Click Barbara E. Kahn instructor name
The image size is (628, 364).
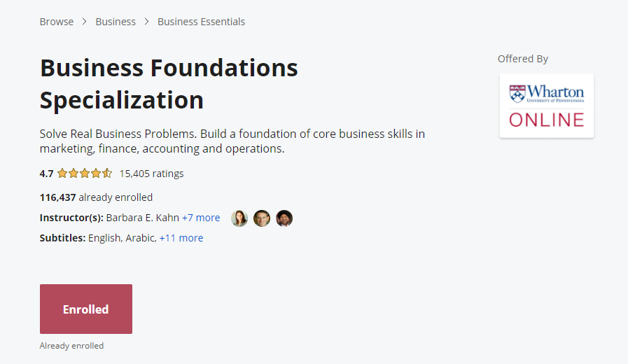pos(143,218)
